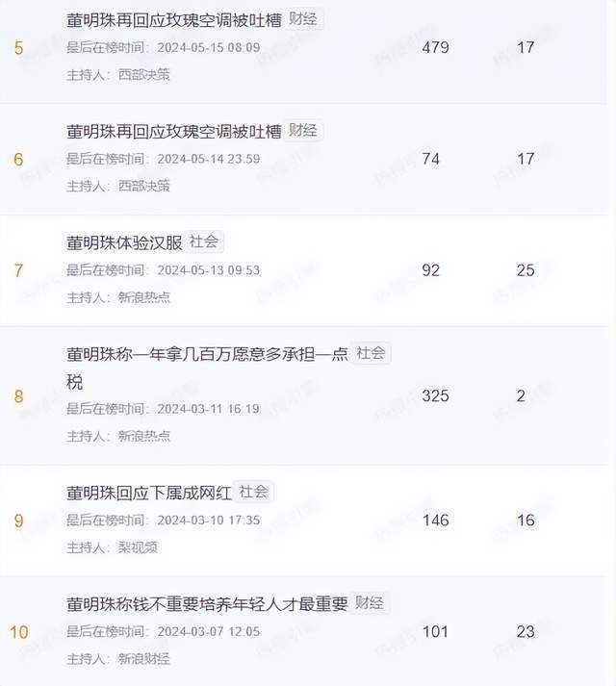Click the 社会 tag on rank 8 entry
Screen dimensions: 616x686
pyautogui.click(x=371, y=353)
